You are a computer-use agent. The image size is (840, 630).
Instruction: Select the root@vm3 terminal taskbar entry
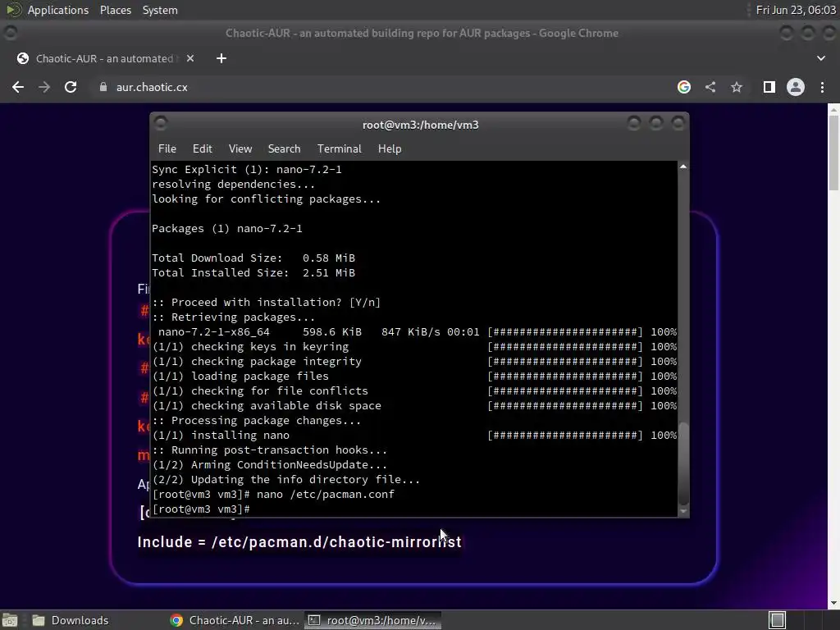click(373, 620)
